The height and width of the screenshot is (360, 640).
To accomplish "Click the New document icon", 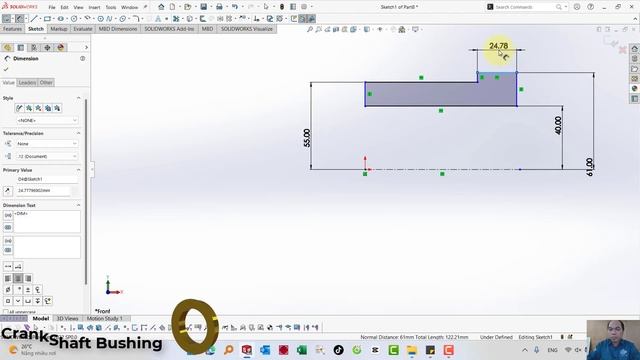I will [173, 7].
